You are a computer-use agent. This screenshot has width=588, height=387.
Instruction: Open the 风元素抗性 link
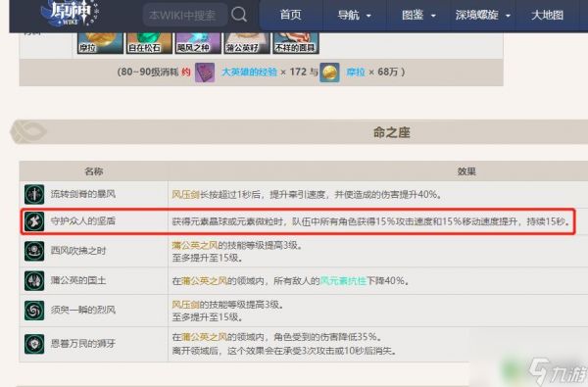click(x=343, y=280)
